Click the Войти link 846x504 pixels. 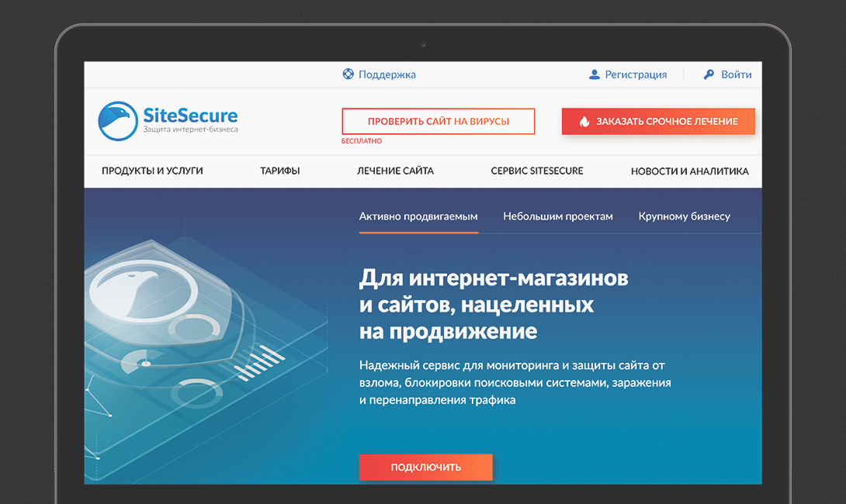coord(736,74)
